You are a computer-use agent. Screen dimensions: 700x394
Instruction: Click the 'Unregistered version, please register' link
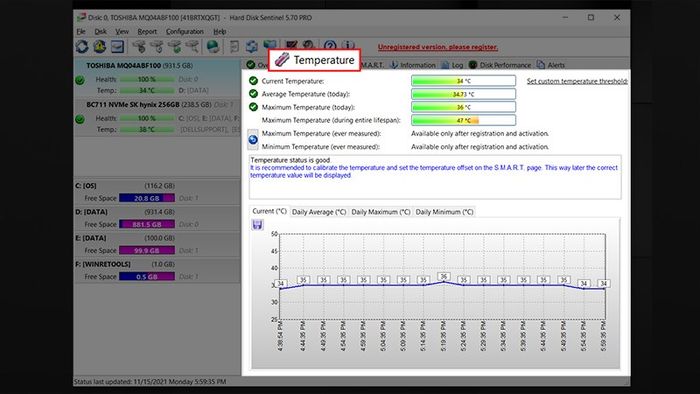(x=438, y=47)
